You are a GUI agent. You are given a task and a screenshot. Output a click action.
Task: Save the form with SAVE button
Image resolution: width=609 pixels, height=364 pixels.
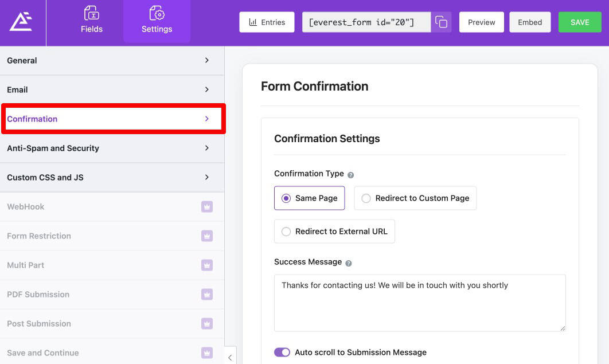[x=580, y=22]
